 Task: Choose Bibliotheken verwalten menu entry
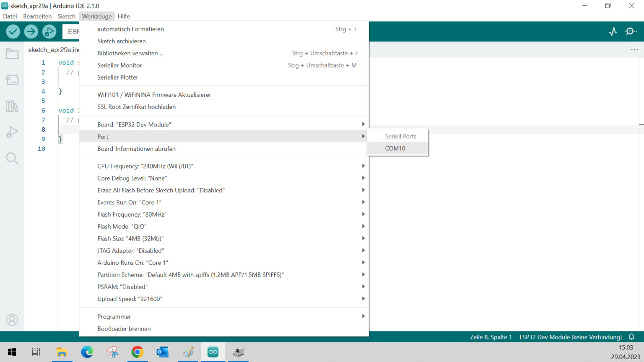[x=130, y=53]
